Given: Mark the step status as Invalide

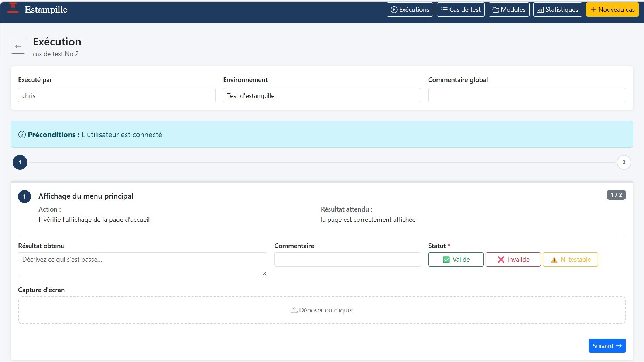Looking at the screenshot, I should click(513, 260).
